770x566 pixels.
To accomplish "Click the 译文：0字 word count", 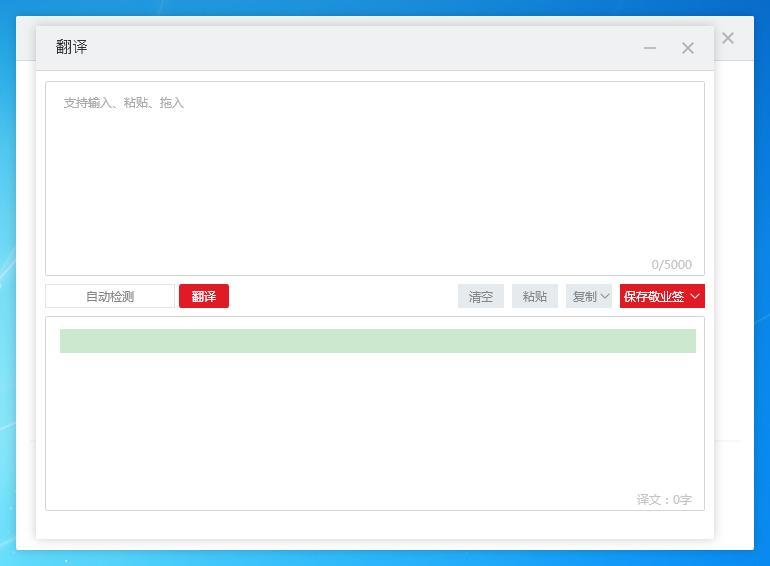I will pyautogui.click(x=664, y=499).
